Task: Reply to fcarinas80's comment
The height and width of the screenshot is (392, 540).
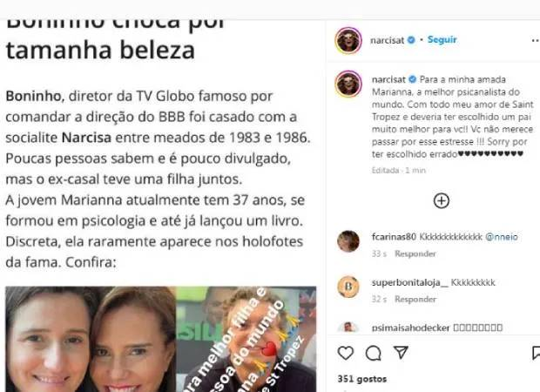Action: (x=415, y=253)
